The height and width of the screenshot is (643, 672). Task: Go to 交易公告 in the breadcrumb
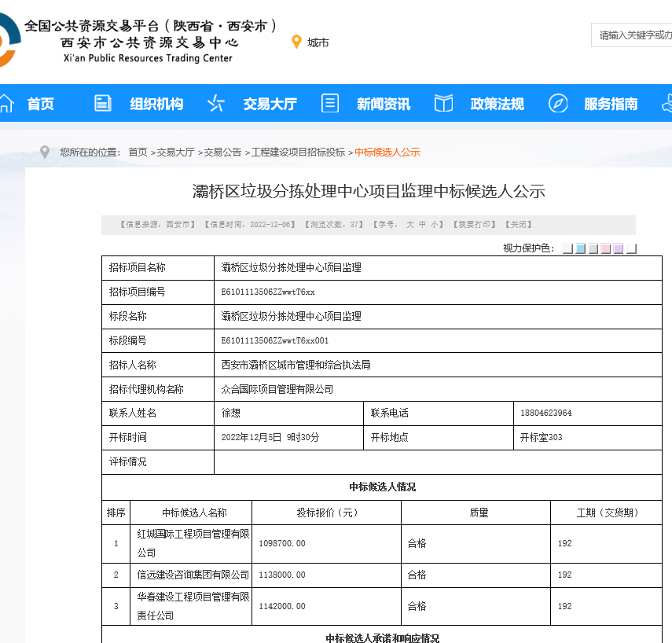(223, 152)
